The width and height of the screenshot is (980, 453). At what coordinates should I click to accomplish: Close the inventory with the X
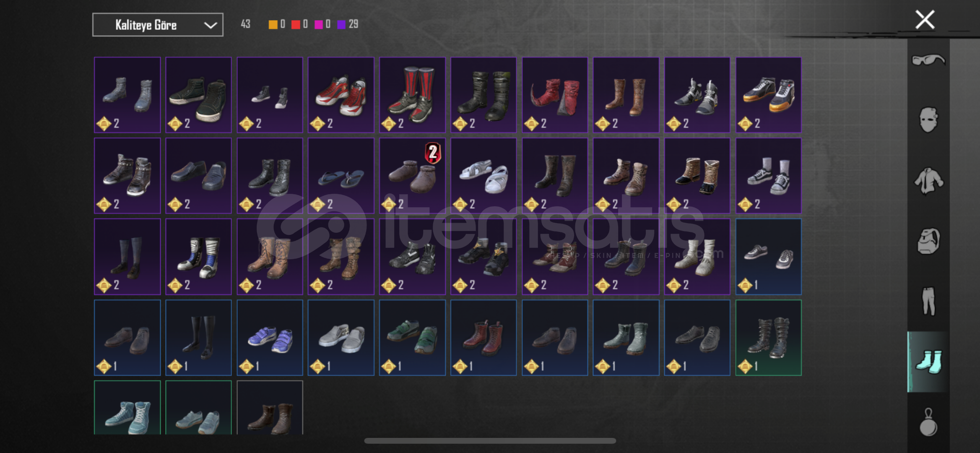(x=925, y=20)
